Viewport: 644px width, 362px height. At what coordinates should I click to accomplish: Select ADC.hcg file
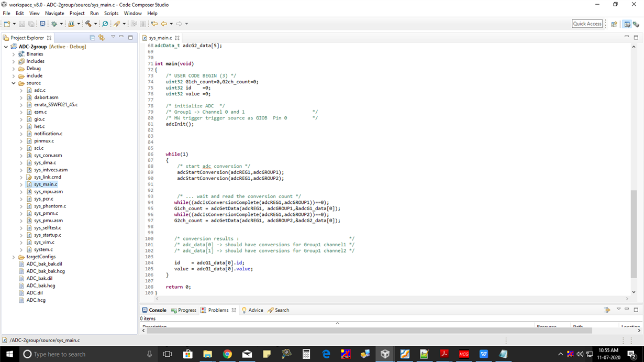tap(32, 300)
